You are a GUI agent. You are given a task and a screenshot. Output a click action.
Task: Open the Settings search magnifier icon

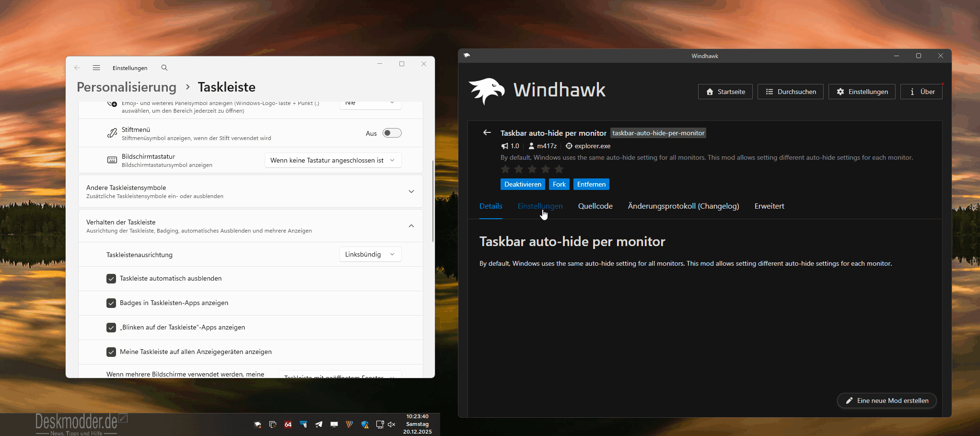(164, 68)
